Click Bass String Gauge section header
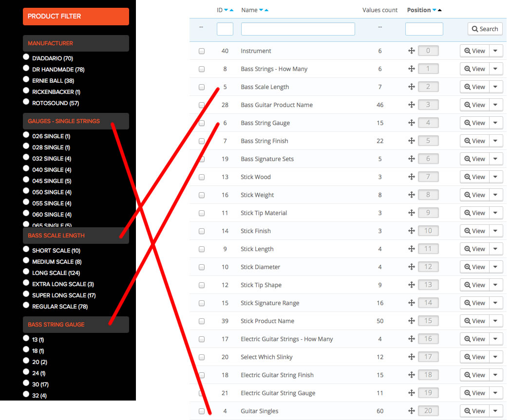Image resolution: width=511 pixels, height=420 pixels. point(76,325)
